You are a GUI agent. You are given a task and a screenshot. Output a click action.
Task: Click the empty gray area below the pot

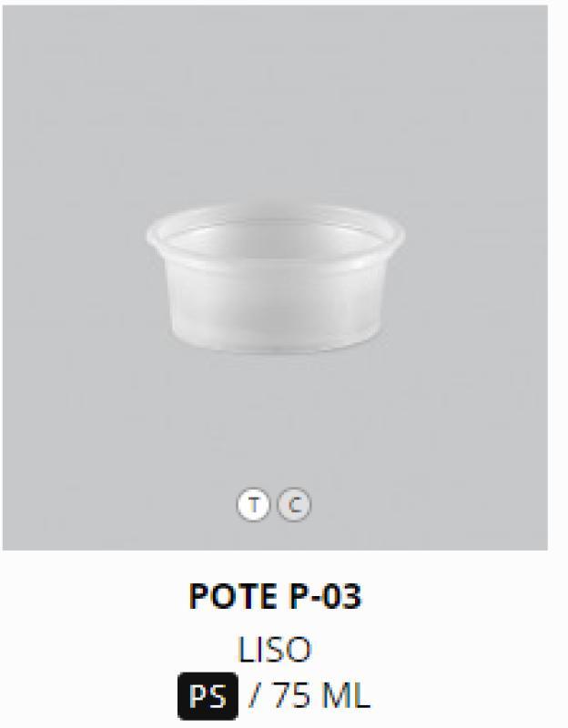[275, 418]
